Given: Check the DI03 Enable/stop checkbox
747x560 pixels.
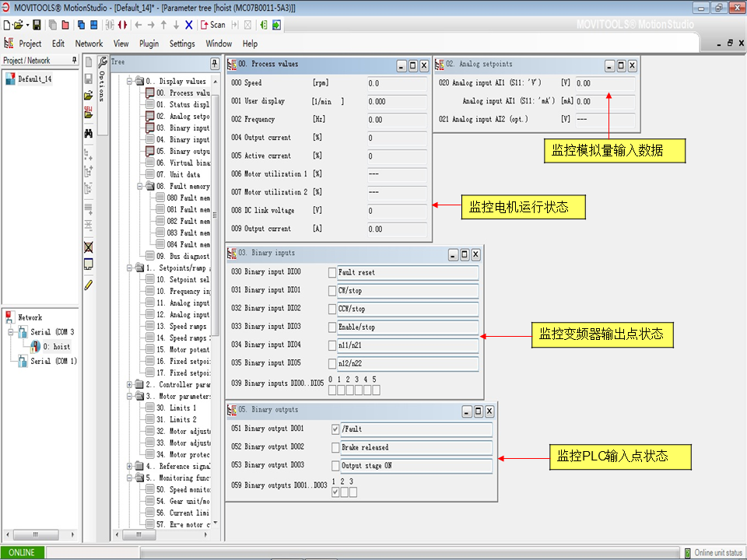Looking at the screenshot, I should tap(332, 327).
